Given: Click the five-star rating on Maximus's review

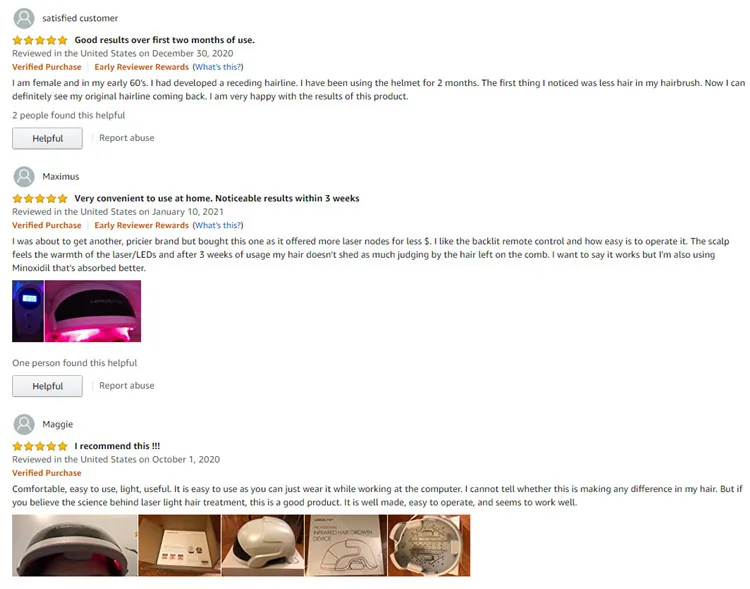Looking at the screenshot, I should 40,199.
